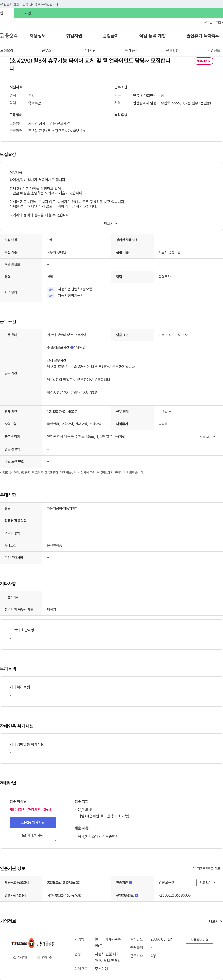Viewport: 223px width, 980px height.
Task: Click the 채용시까지 status badge
Action: 203,61
